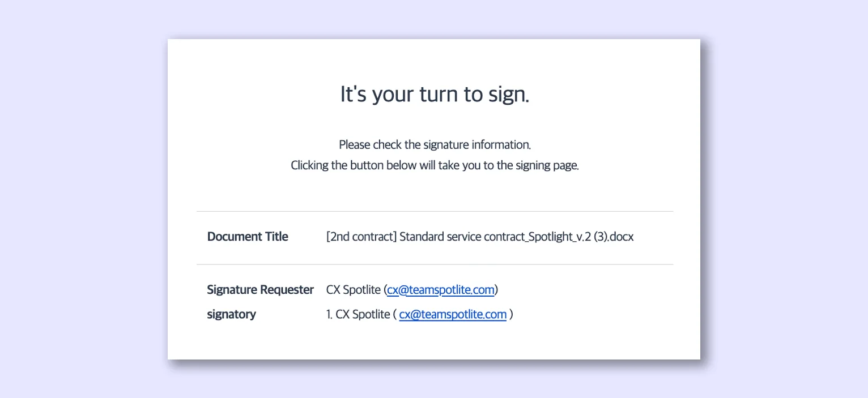Click the signatory's cx@teamspotlite.com email link
This screenshot has height=398, width=868.
452,314
